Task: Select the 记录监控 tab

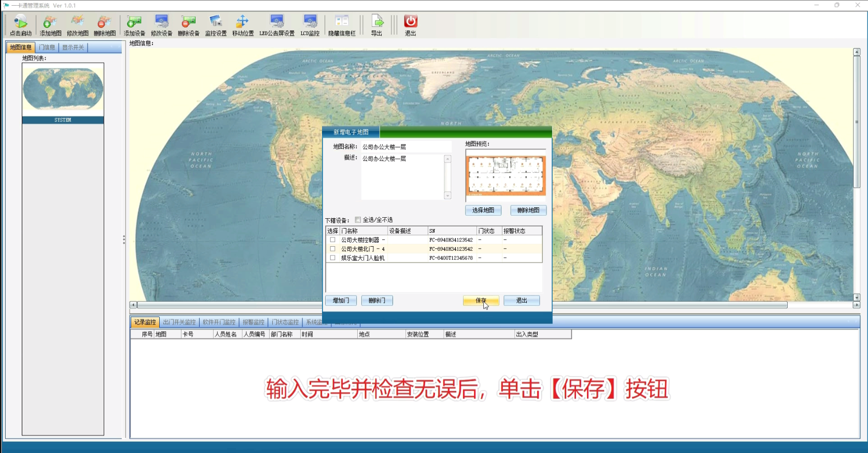Action: [x=145, y=322]
